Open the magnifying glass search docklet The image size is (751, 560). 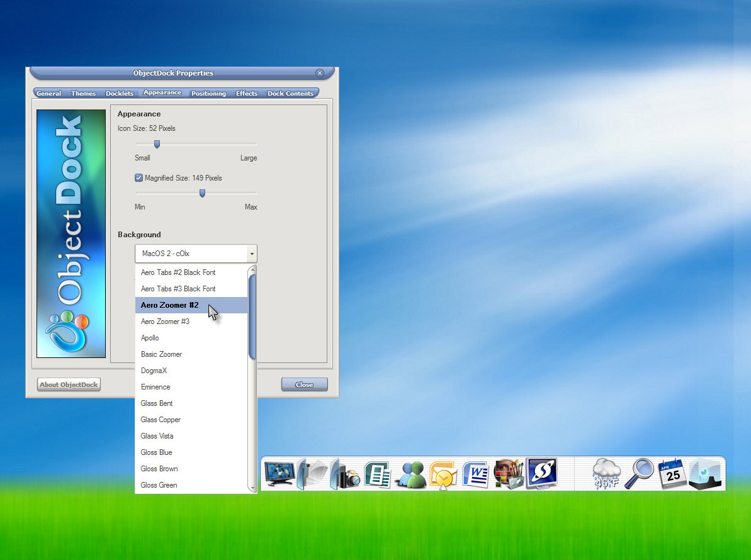(x=640, y=473)
